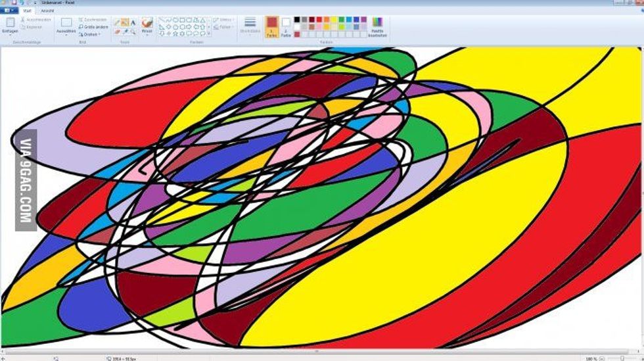This screenshot has height=361, width=644.
Task: Pick the black color swatch in palette
Action: [297, 20]
